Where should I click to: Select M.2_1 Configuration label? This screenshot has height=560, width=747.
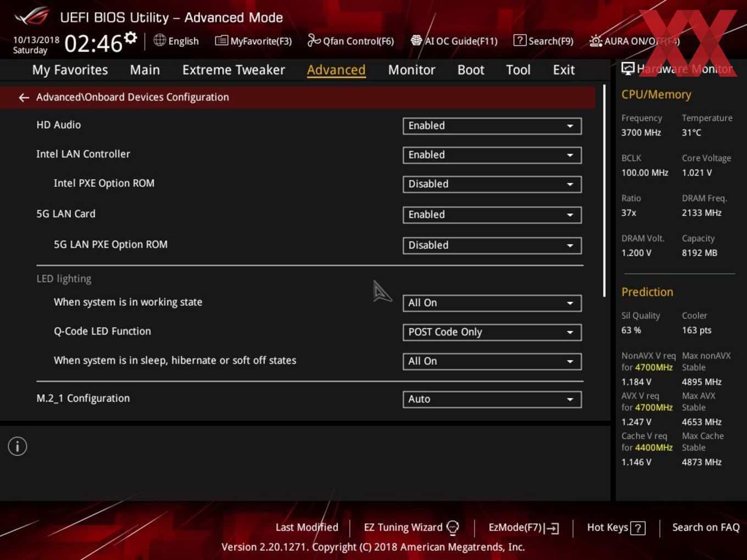coord(83,399)
